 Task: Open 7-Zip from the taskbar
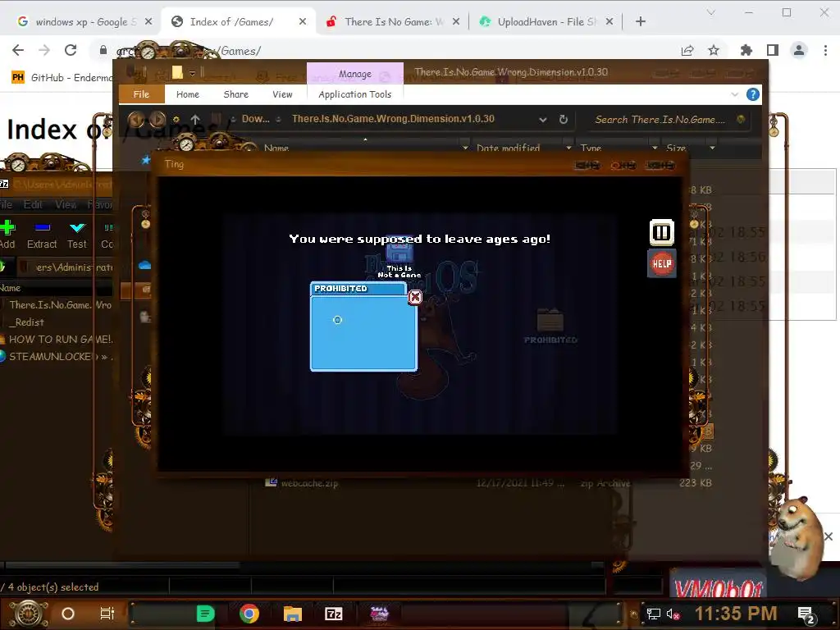click(333, 614)
